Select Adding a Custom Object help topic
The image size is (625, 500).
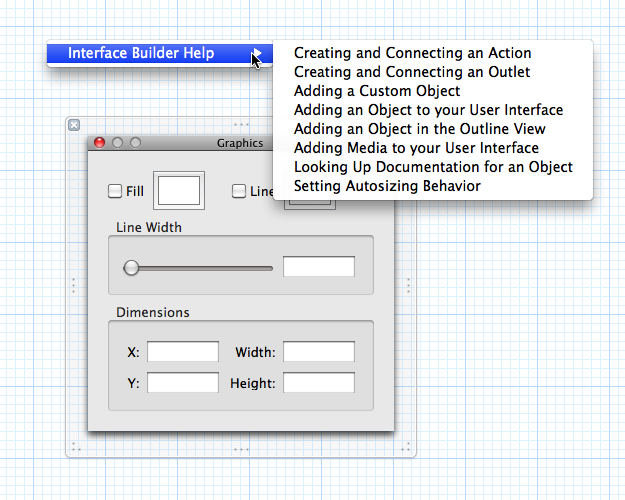[x=377, y=91]
